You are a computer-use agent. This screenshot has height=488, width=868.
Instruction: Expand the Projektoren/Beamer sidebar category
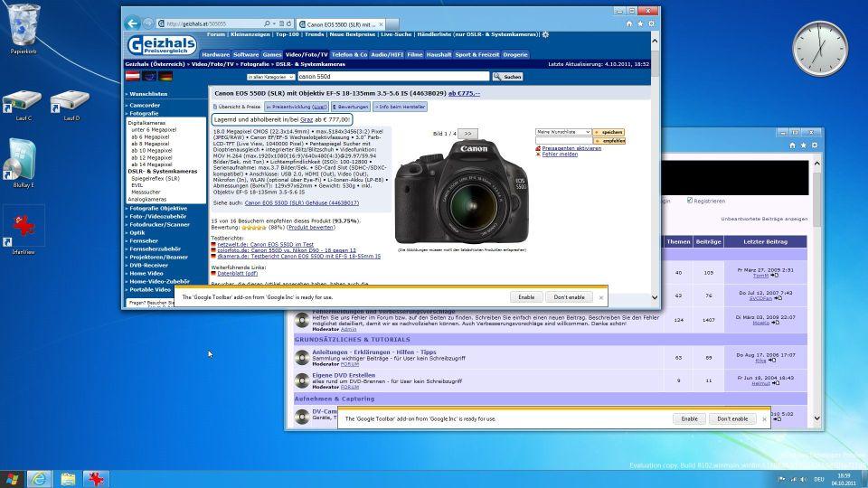158,258
